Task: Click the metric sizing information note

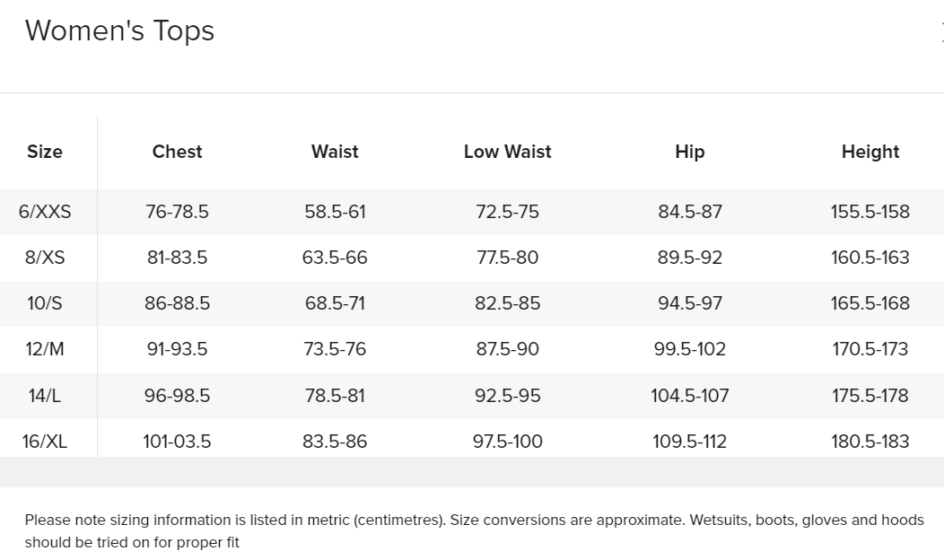Action: click(x=475, y=531)
